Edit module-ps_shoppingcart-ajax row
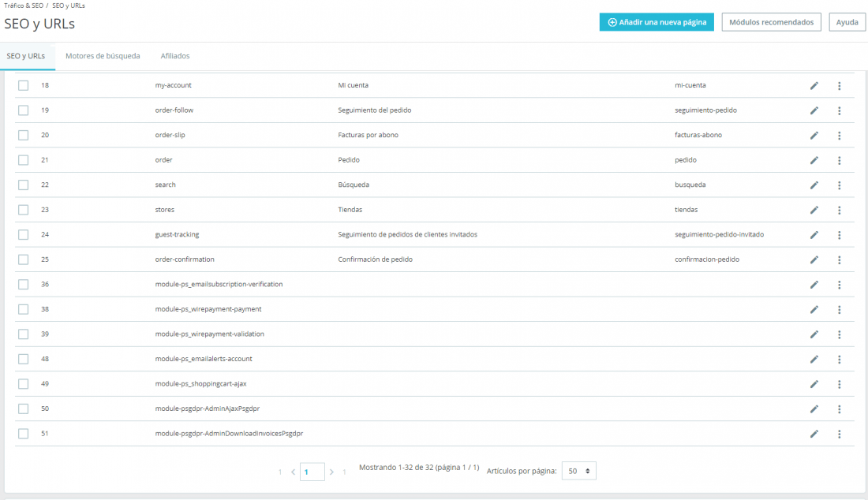868x500 pixels. [814, 384]
